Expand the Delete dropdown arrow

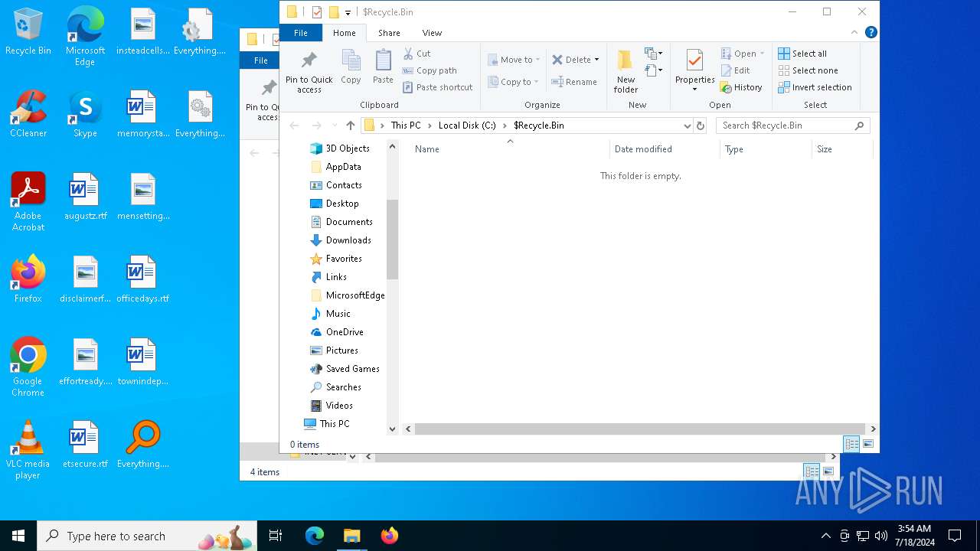pyautogui.click(x=596, y=60)
